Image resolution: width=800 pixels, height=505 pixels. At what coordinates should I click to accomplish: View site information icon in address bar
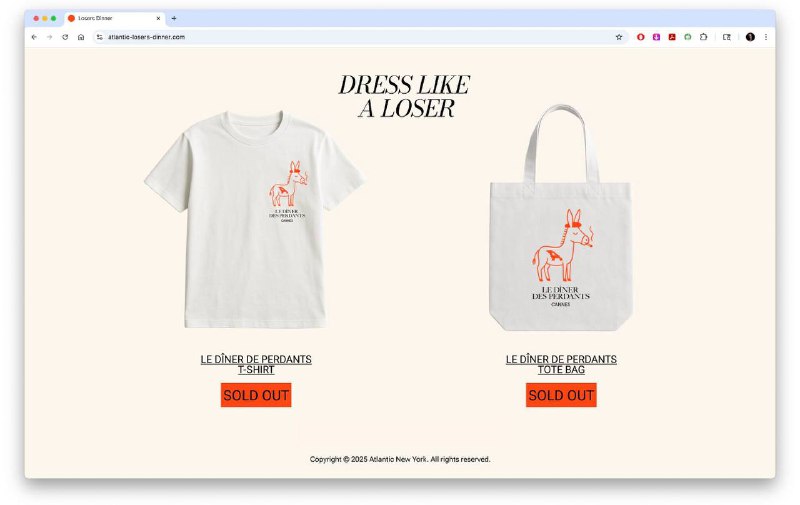pyautogui.click(x=99, y=37)
